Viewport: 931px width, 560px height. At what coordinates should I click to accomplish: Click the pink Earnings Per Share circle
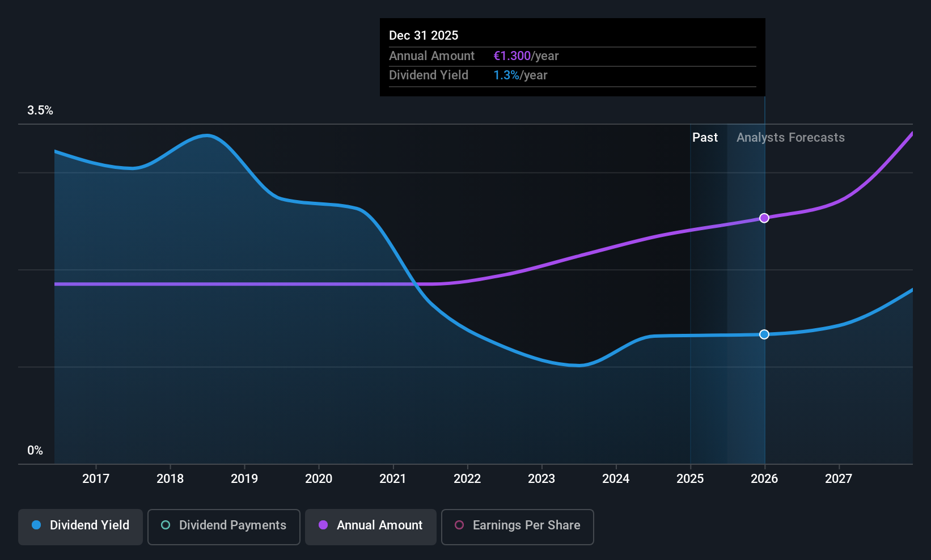click(x=459, y=525)
